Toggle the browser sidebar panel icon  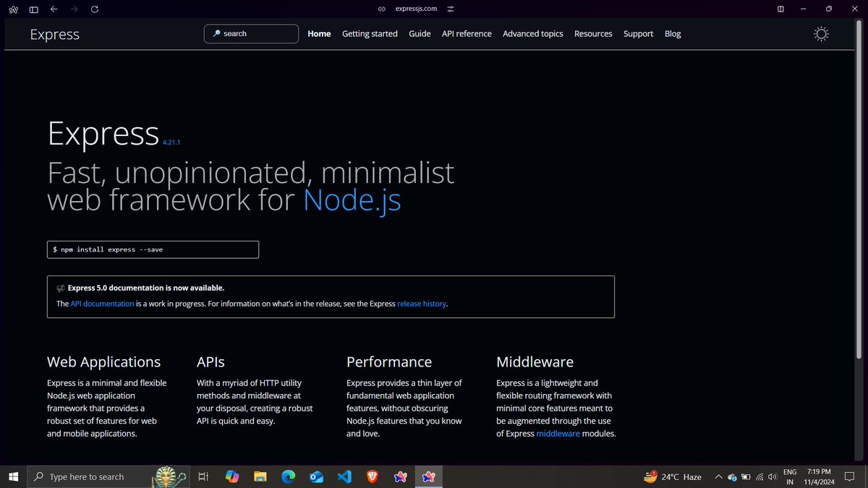tap(33, 9)
